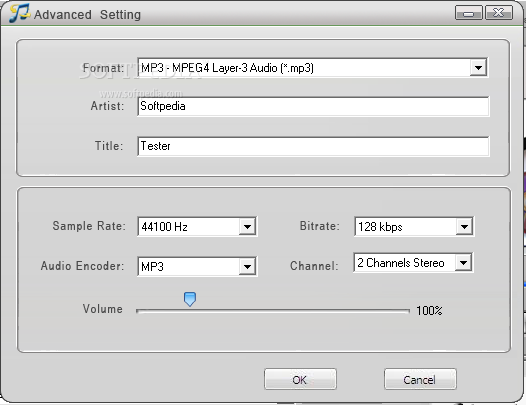Click the Audio Encoder label
This screenshot has height=405, width=526.
[82, 266]
